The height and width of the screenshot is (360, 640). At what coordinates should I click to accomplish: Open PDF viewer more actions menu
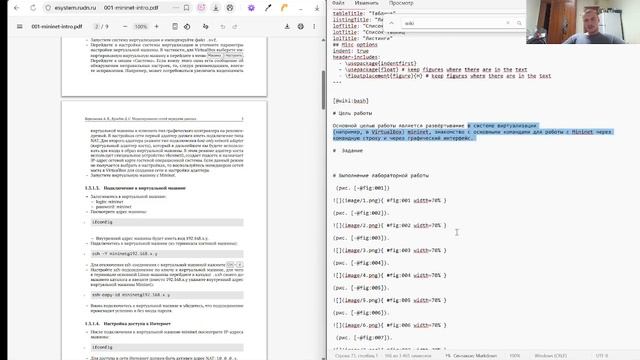tap(314, 27)
